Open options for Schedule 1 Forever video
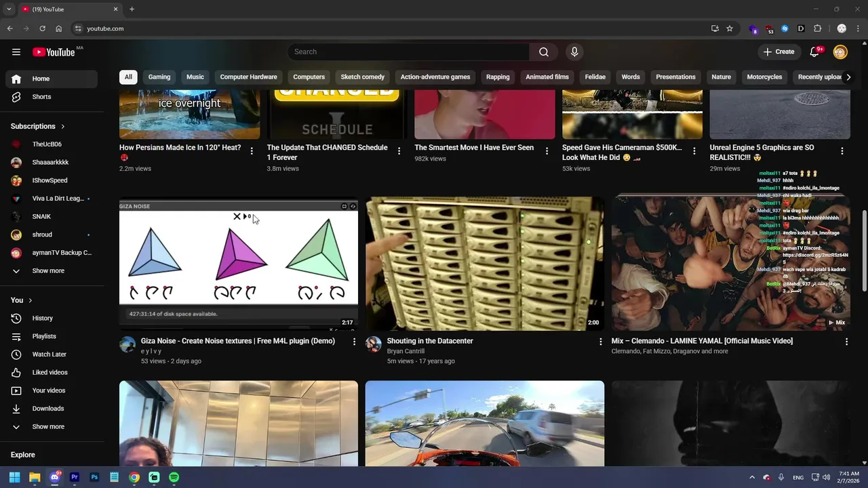The height and width of the screenshot is (488, 868). click(399, 151)
